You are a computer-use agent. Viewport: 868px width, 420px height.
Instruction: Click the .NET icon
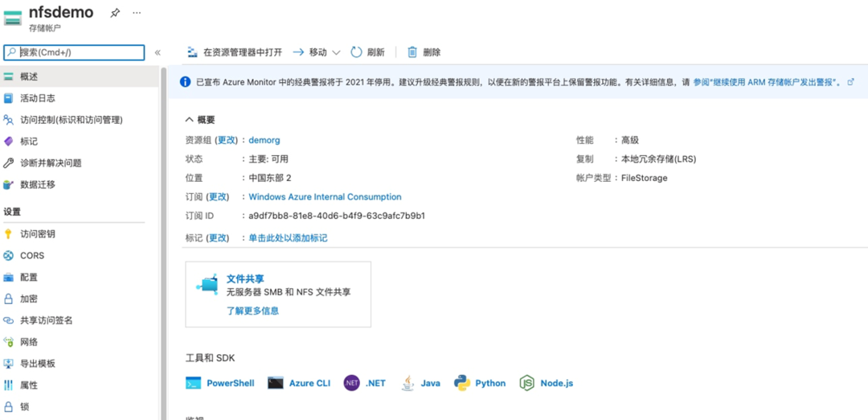351,383
